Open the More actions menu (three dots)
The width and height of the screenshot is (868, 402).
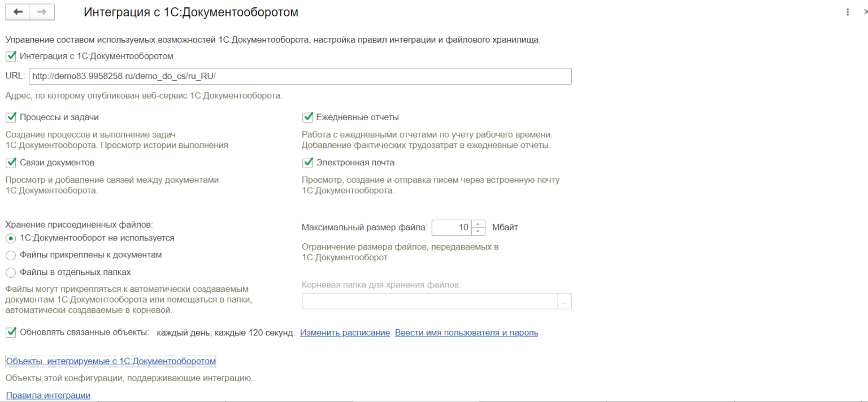coord(847,11)
